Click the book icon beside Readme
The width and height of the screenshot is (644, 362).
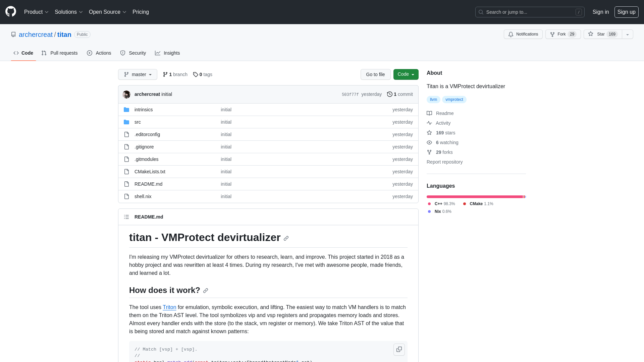pyautogui.click(x=429, y=113)
